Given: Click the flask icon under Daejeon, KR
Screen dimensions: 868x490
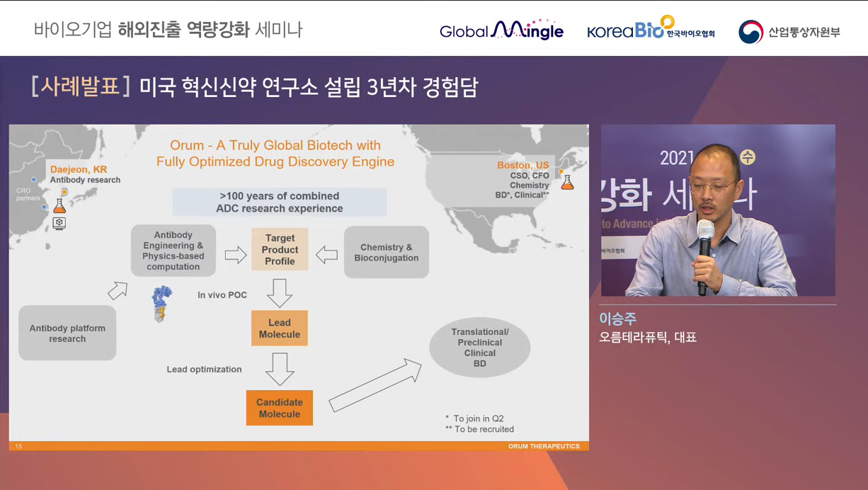Looking at the screenshot, I should [59, 206].
